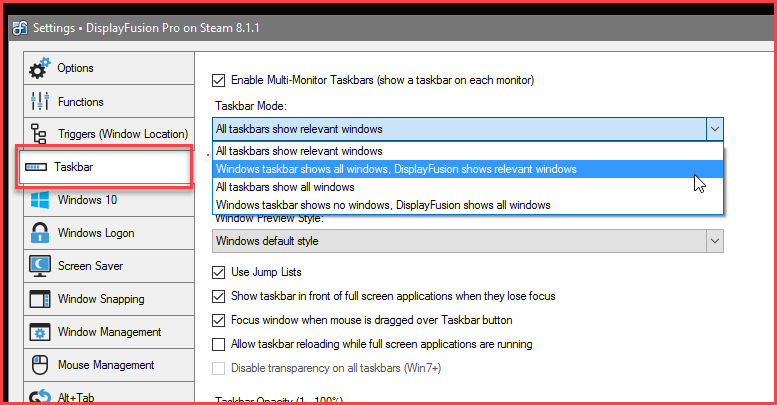The width and height of the screenshot is (777, 405).
Task: Select the Screen Saver monitor icon
Action: click(40, 266)
